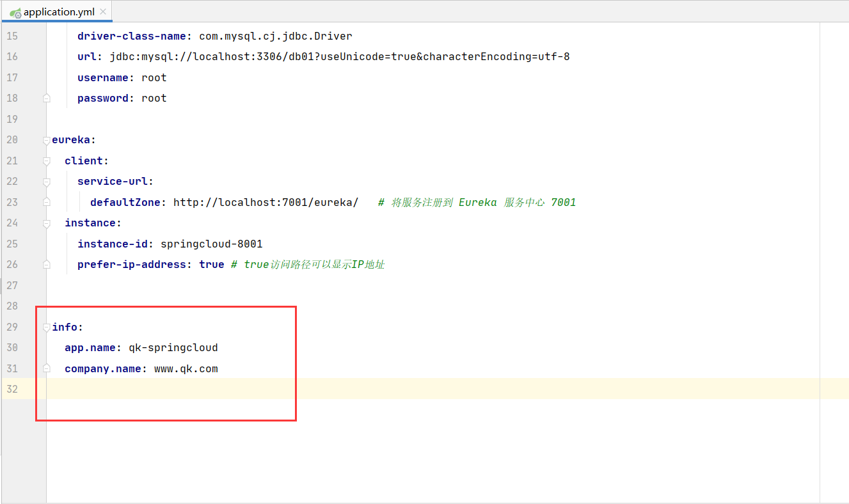The image size is (849, 504).
Task: Click fold end marker on password line
Action: click(x=46, y=98)
